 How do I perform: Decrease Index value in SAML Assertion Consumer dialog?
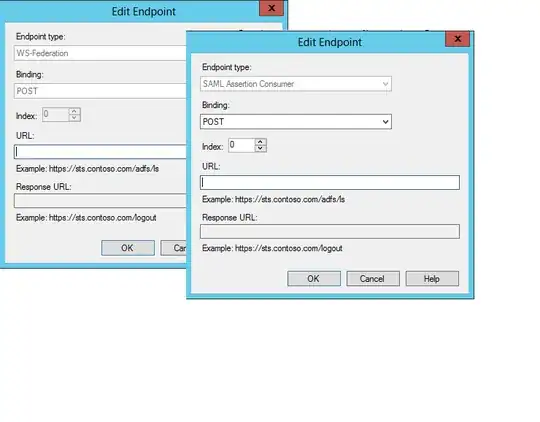point(260,148)
